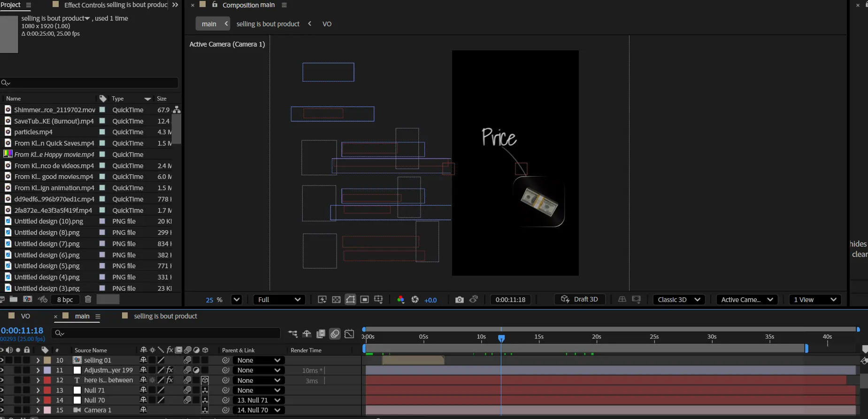Toggle Draft 3D mode
Screen dimensions: 868x419
[x=580, y=300]
